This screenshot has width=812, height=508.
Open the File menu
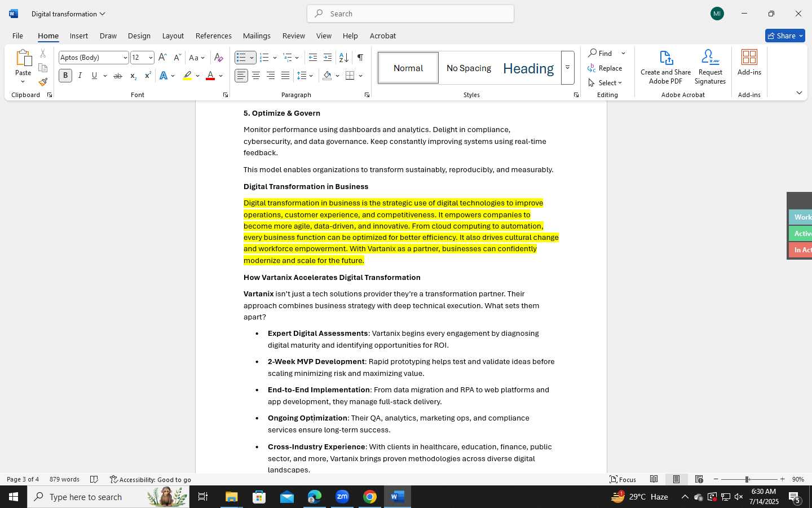click(x=17, y=36)
